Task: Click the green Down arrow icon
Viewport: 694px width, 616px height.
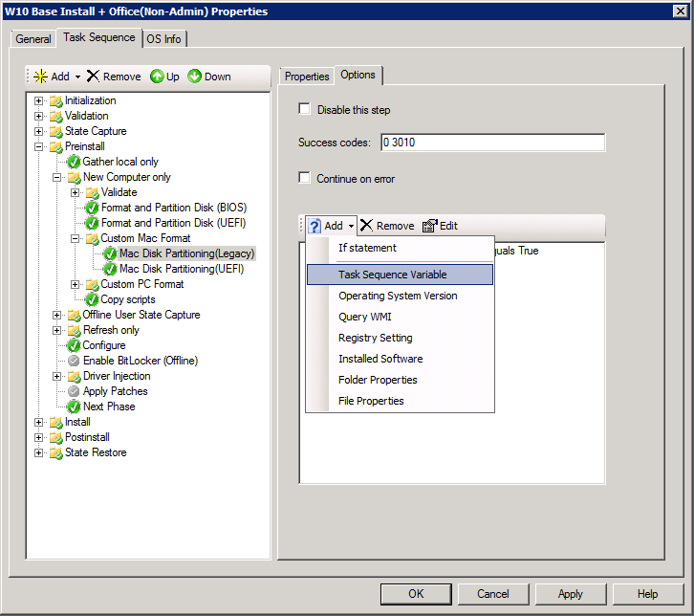Action: (194, 77)
